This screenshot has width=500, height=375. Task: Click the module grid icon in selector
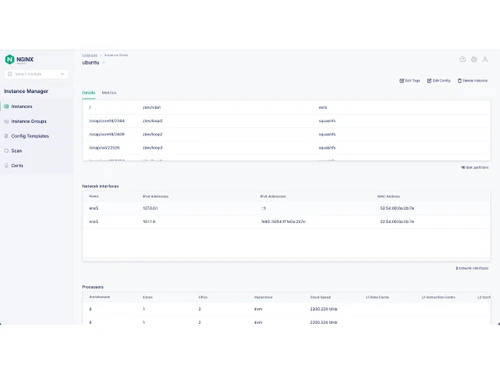(x=10, y=74)
